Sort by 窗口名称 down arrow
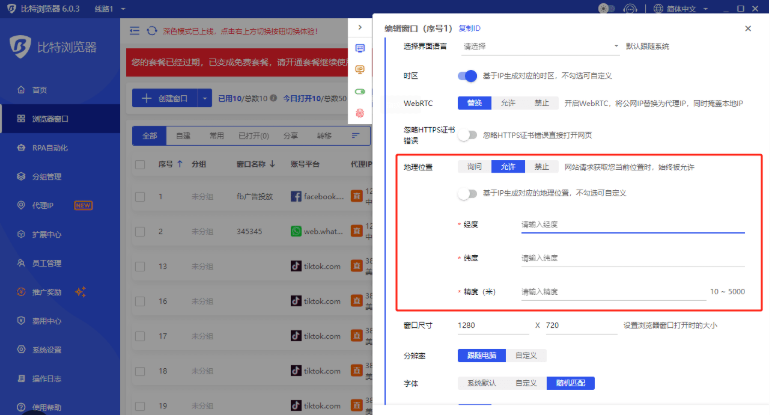Viewport: 770px width, 415px height. click(272, 164)
